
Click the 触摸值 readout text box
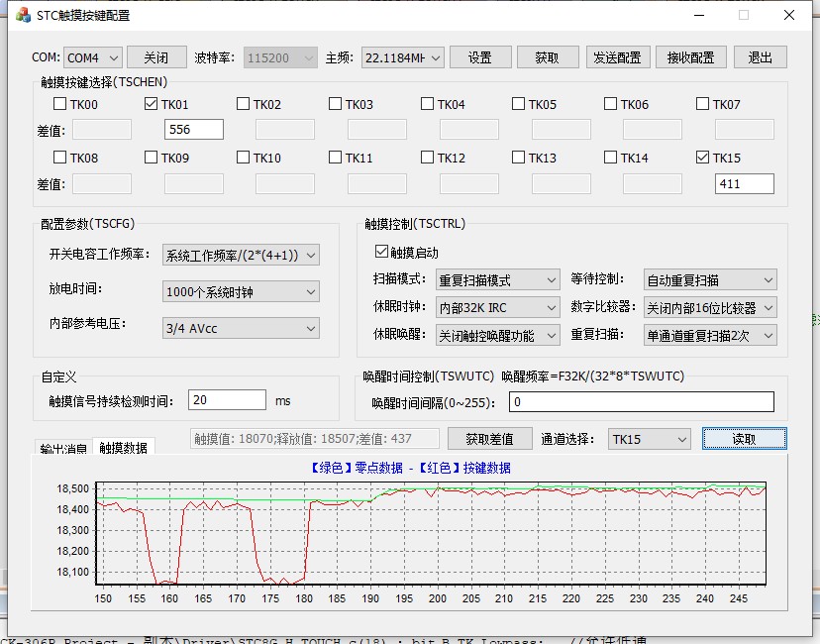click(314, 438)
